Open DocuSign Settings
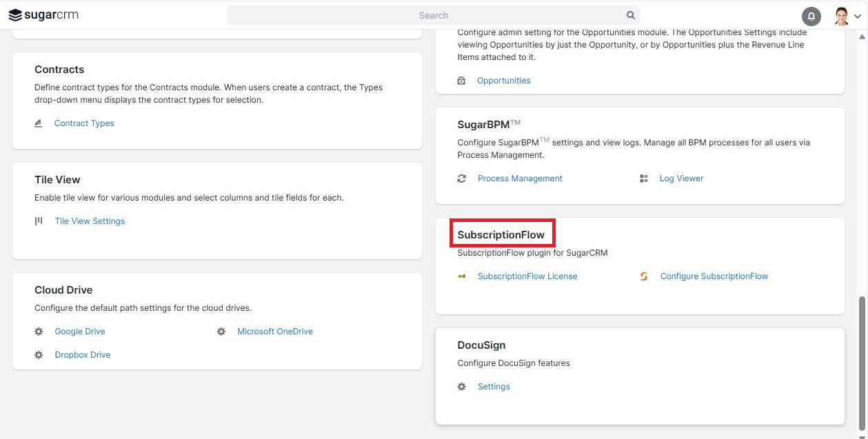Screen dimensions: 868x439 tap(494, 386)
